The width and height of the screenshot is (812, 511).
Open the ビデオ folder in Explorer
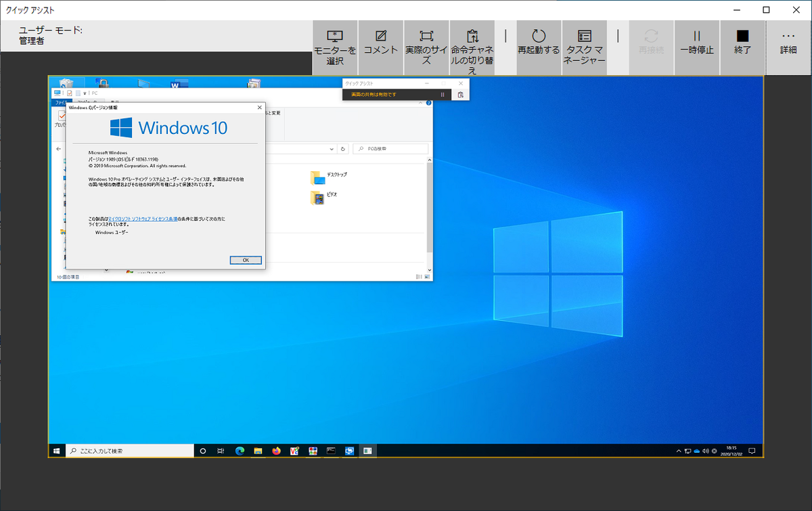pos(324,197)
